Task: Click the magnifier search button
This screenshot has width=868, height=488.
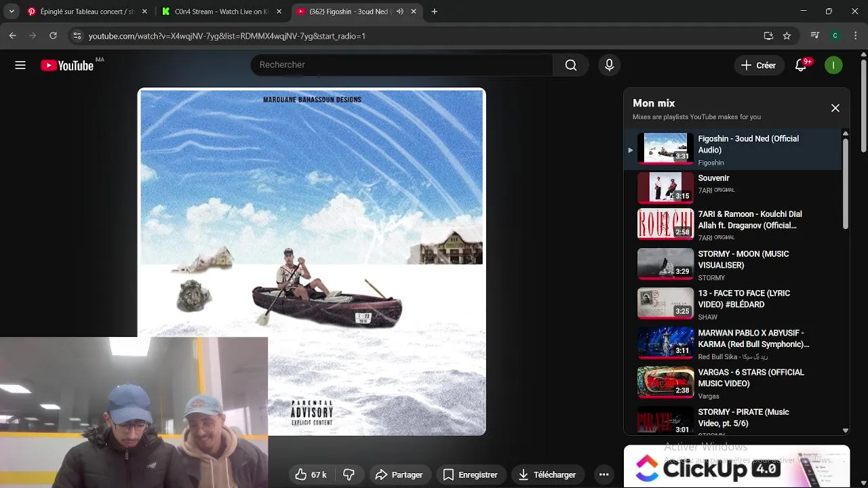Action: click(x=571, y=65)
